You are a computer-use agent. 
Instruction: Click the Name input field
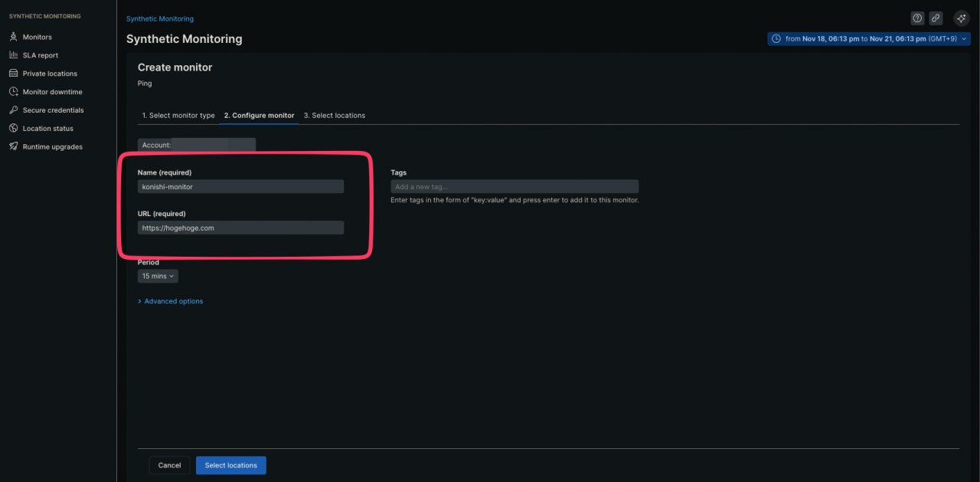pyautogui.click(x=240, y=186)
